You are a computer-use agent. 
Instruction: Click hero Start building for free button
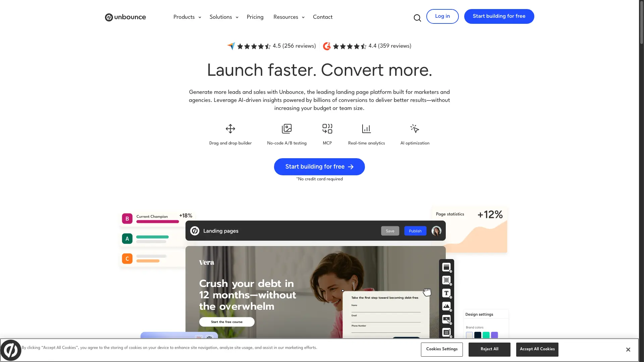tap(319, 167)
